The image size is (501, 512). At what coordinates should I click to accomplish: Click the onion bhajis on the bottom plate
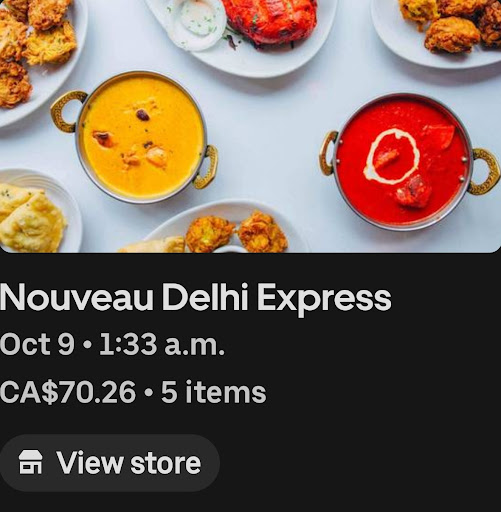click(x=236, y=232)
